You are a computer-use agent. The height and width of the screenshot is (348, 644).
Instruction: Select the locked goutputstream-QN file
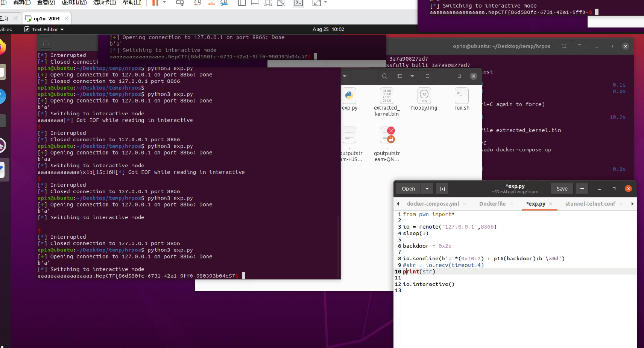[387, 145]
